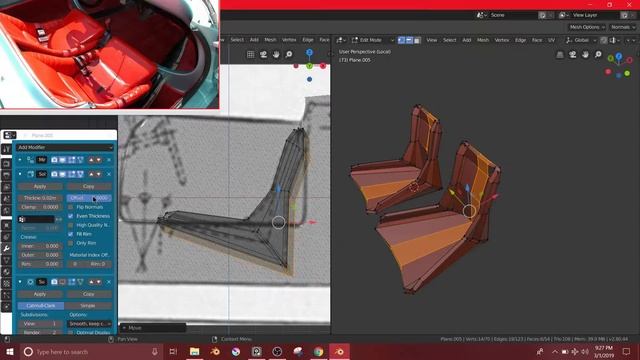640x360 pixels.
Task: Select Catmull-Clark subdivision type
Action: 41,306
